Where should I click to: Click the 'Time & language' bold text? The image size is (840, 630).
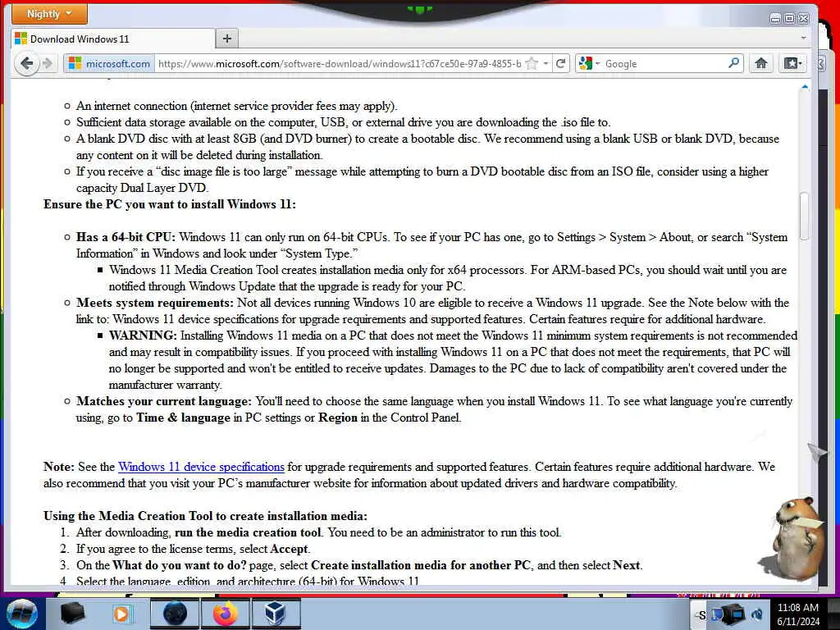[183, 418]
